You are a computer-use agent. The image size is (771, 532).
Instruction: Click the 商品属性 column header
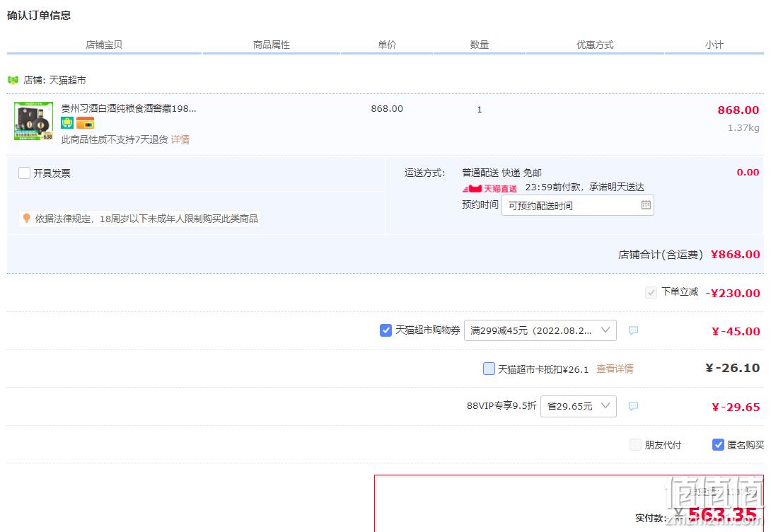272,45
